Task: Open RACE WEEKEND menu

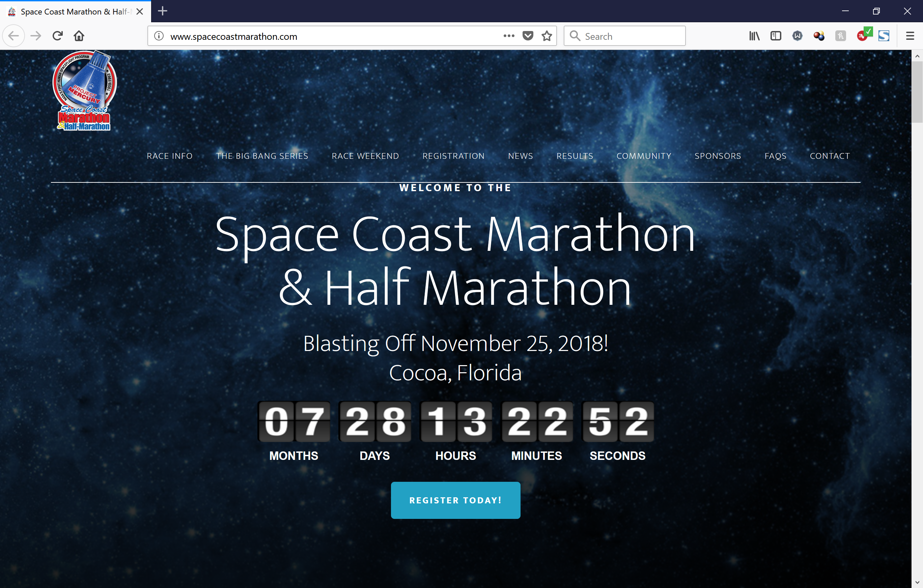Action: coord(365,156)
